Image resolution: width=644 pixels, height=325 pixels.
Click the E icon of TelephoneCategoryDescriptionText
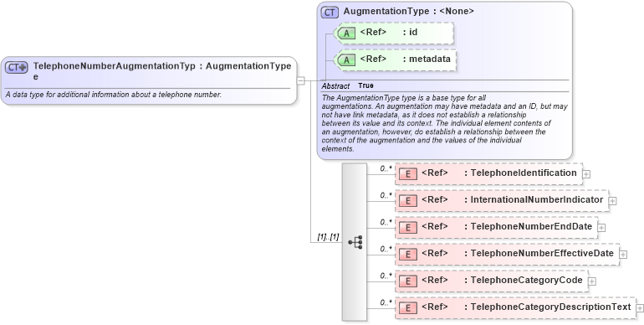tap(408, 307)
